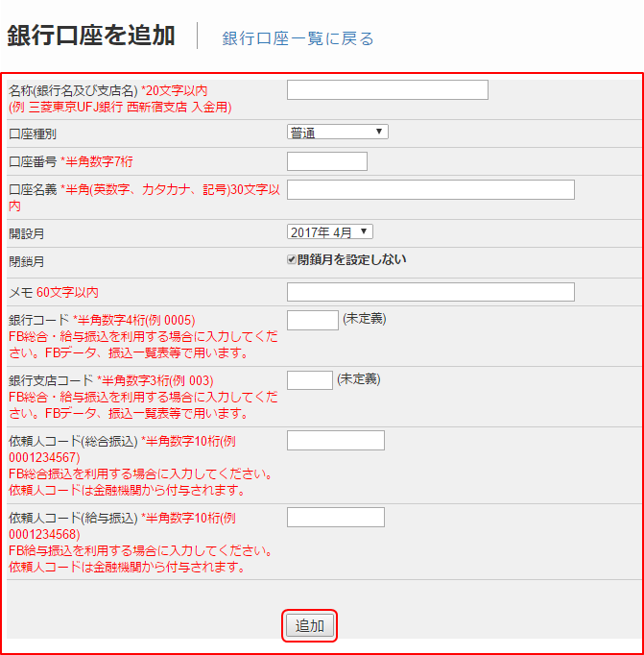The image size is (644, 655).
Task: Click the 名称(銀行名及び支店名) input field
Action: pos(388,90)
